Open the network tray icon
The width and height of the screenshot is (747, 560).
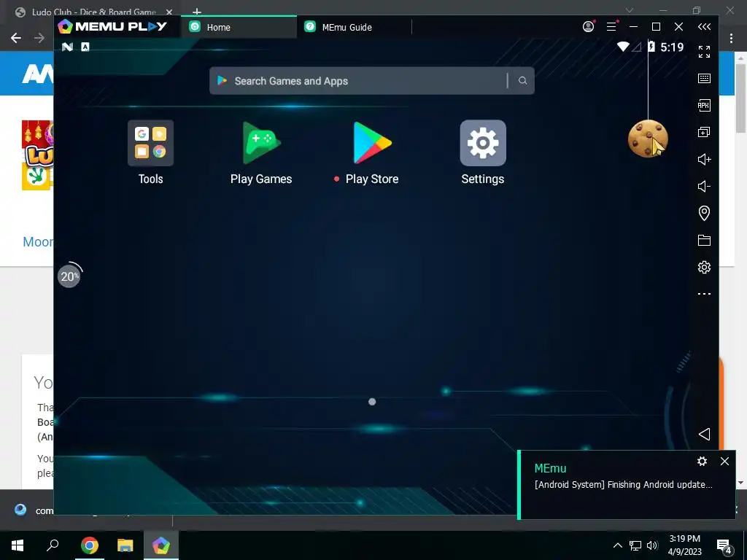click(635, 545)
